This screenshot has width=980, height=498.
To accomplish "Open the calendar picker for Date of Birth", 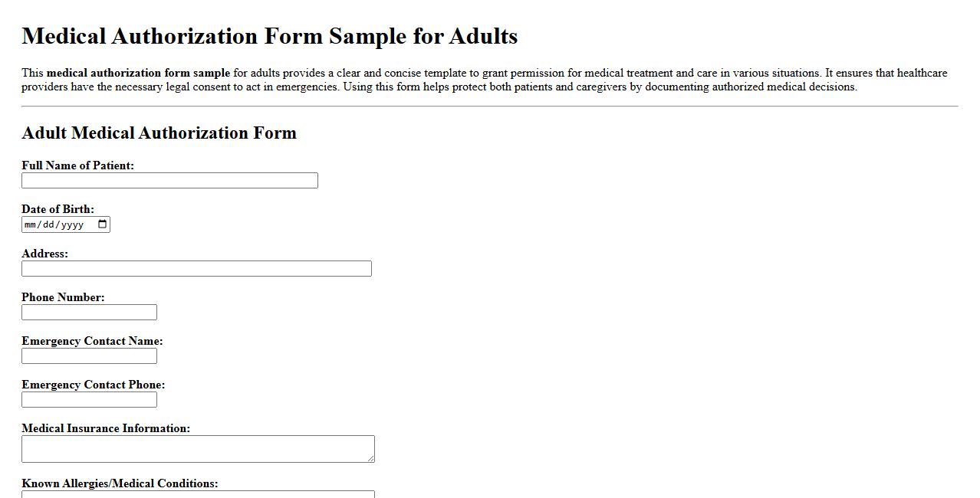I will click(x=102, y=224).
